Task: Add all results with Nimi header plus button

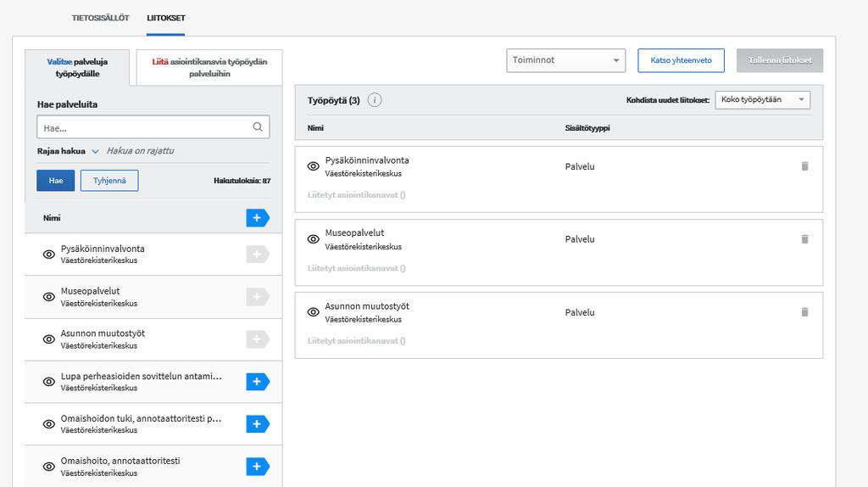Action: click(x=258, y=218)
